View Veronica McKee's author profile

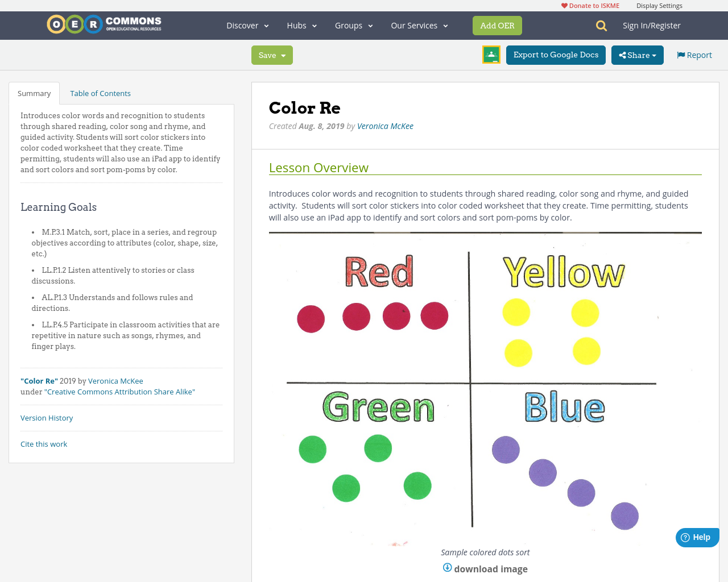(385, 126)
